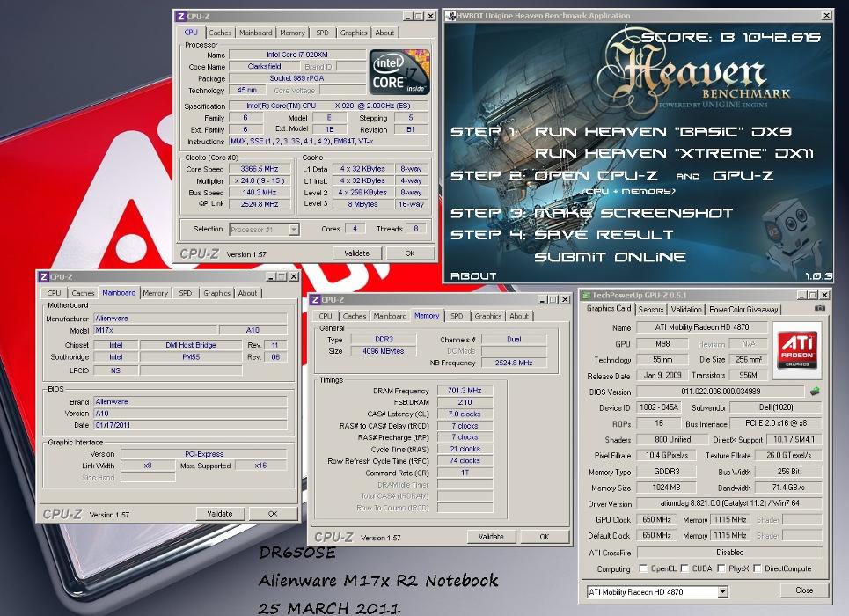Click OK in the CPU-Z Mainboard window
The width and height of the screenshot is (849, 616).
(273, 514)
